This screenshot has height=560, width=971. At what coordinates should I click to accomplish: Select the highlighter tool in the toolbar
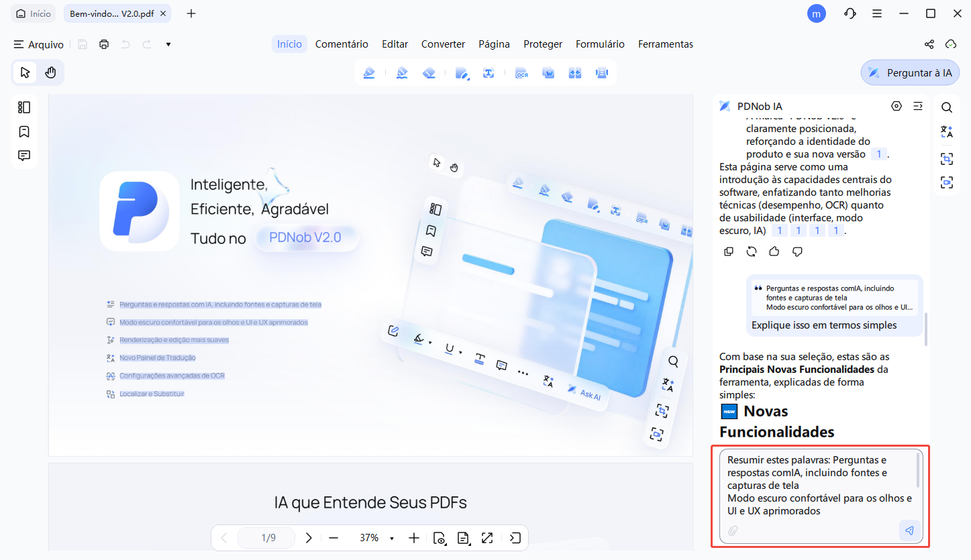(369, 73)
